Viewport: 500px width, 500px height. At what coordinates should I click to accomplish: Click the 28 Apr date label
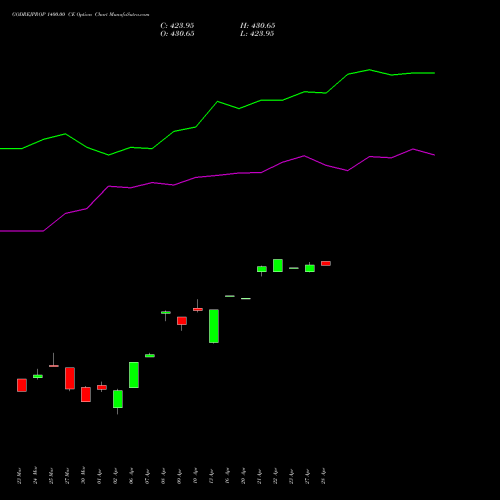323,476
